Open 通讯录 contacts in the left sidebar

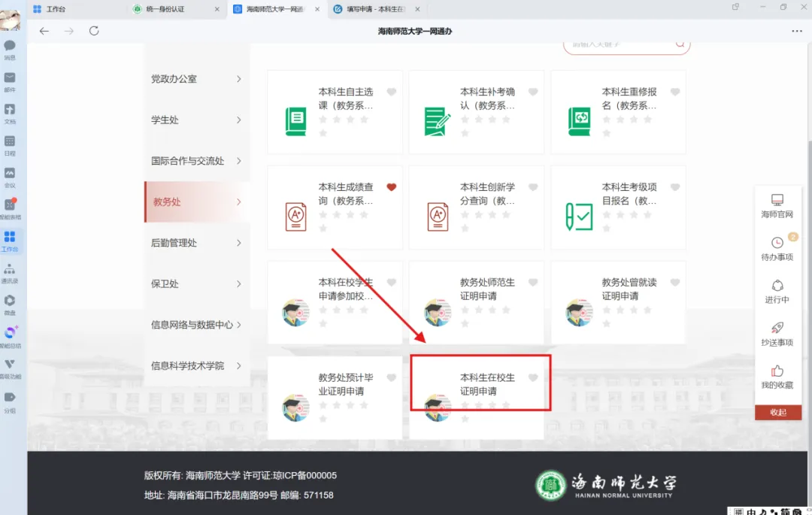click(9, 273)
